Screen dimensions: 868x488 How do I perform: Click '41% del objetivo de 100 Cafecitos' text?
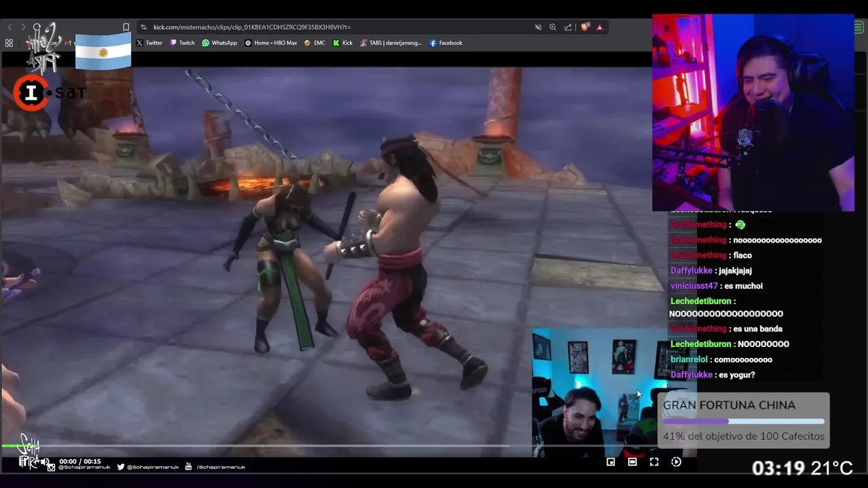pos(743,436)
